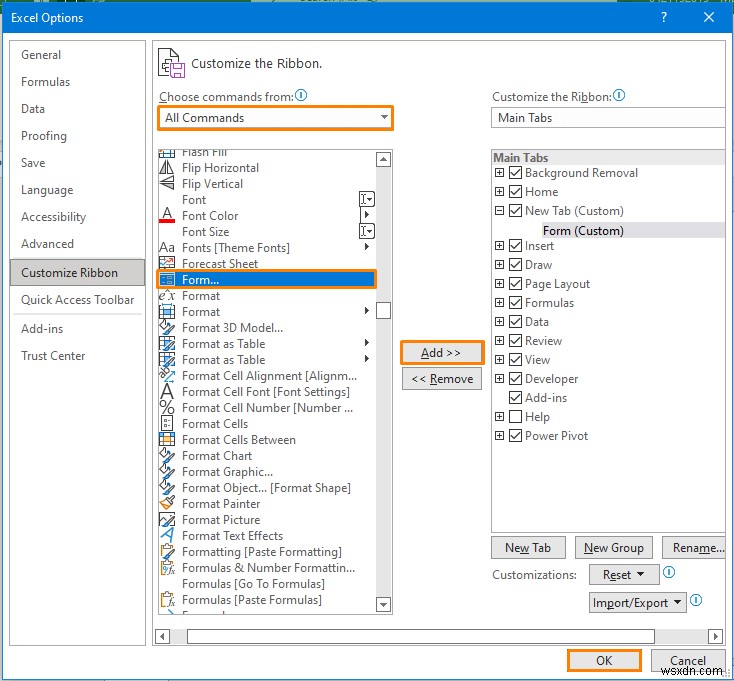Toggle the New Tab (Custom) checkbox
Viewport: 734px width, 681px height.
pos(515,211)
